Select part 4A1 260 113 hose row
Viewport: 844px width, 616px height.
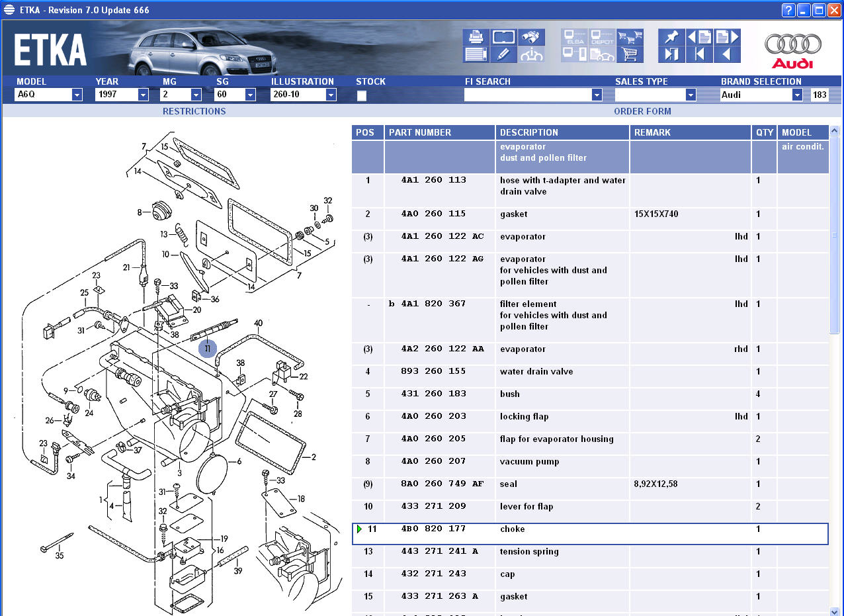(590, 191)
